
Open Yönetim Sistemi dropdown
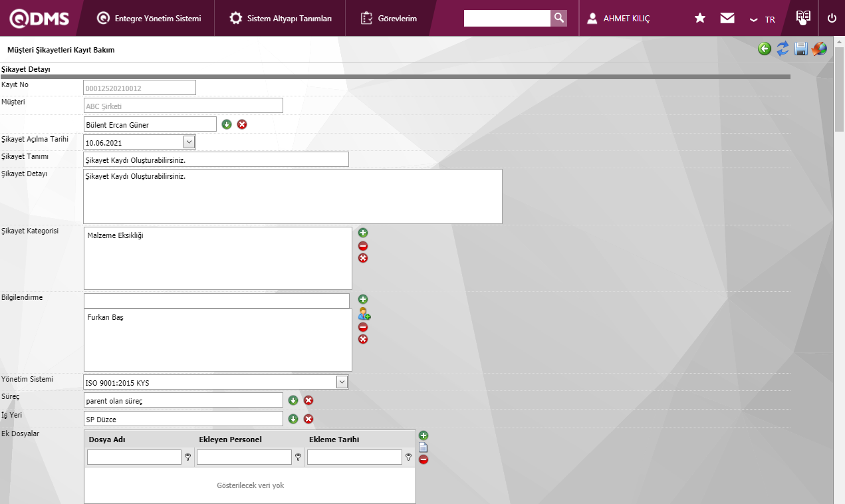(342, 382)
